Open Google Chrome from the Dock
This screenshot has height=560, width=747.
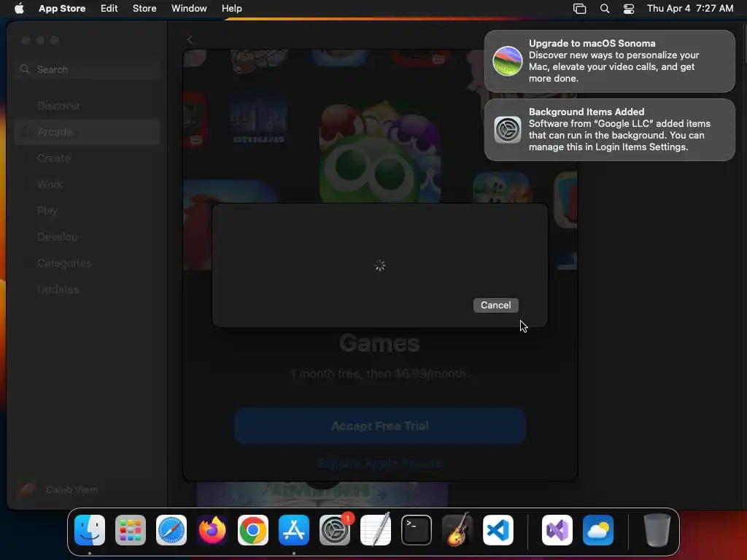pyautogui.click(x=253, y=530)
